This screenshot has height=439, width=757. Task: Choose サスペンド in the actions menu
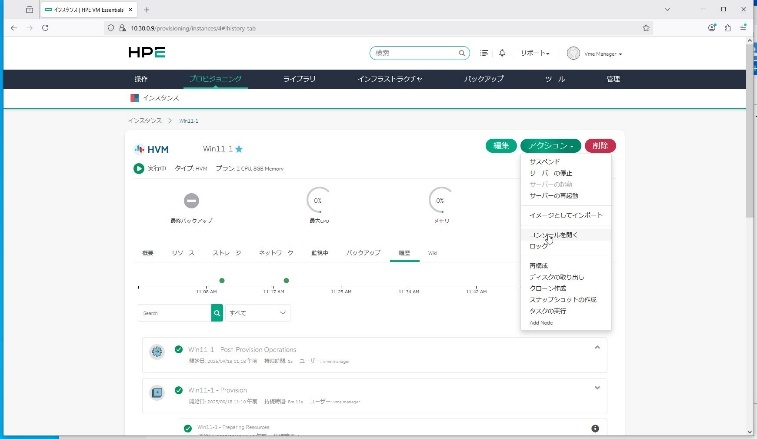pyautogui.click(x=544, y=162)
